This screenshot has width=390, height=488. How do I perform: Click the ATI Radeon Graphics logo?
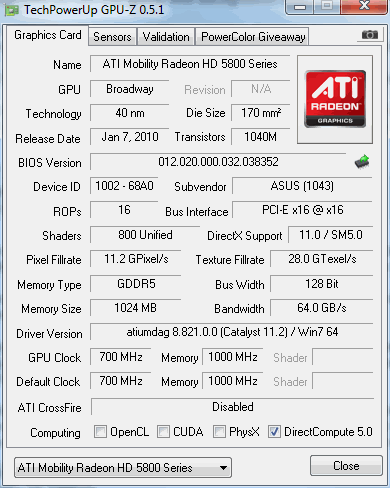coord(335,99)
